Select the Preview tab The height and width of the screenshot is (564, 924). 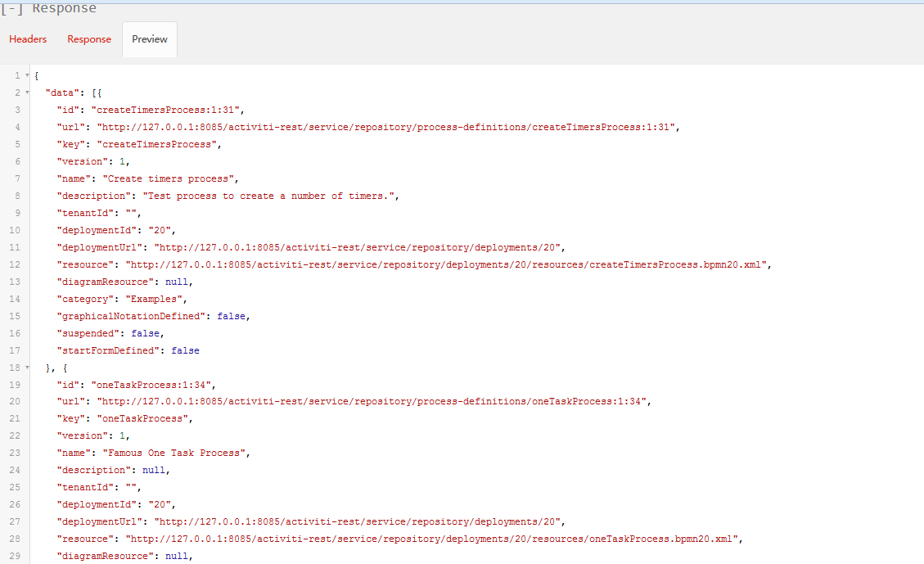[150, 39]
